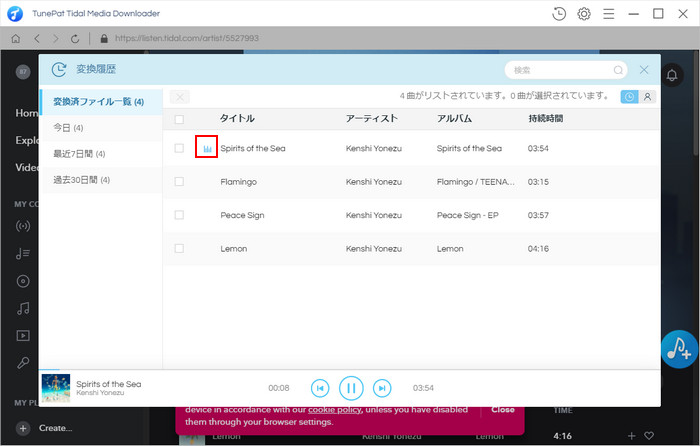Click the アルバム column header

click(x=454, y=118)
